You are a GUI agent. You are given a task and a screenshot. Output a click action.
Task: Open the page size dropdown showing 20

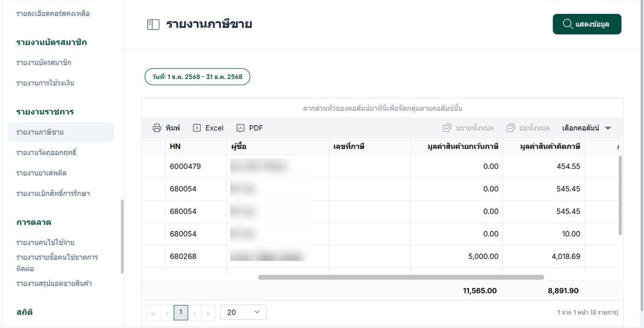point(243,312)
